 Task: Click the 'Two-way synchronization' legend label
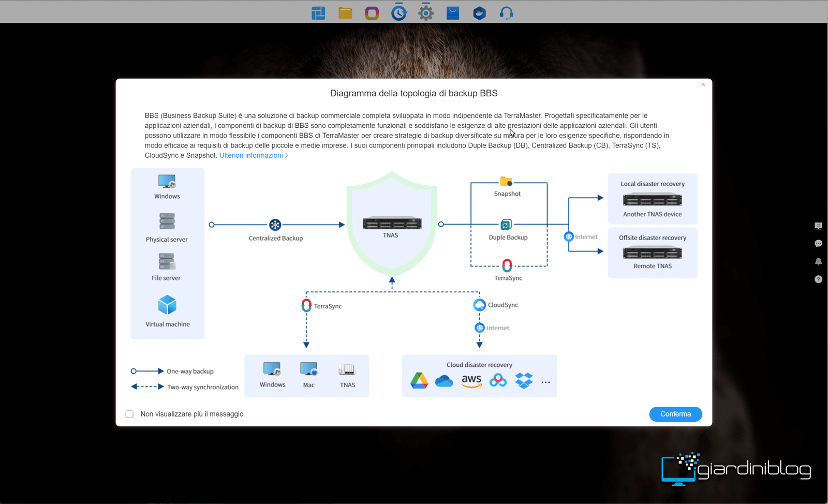point(203,387)
